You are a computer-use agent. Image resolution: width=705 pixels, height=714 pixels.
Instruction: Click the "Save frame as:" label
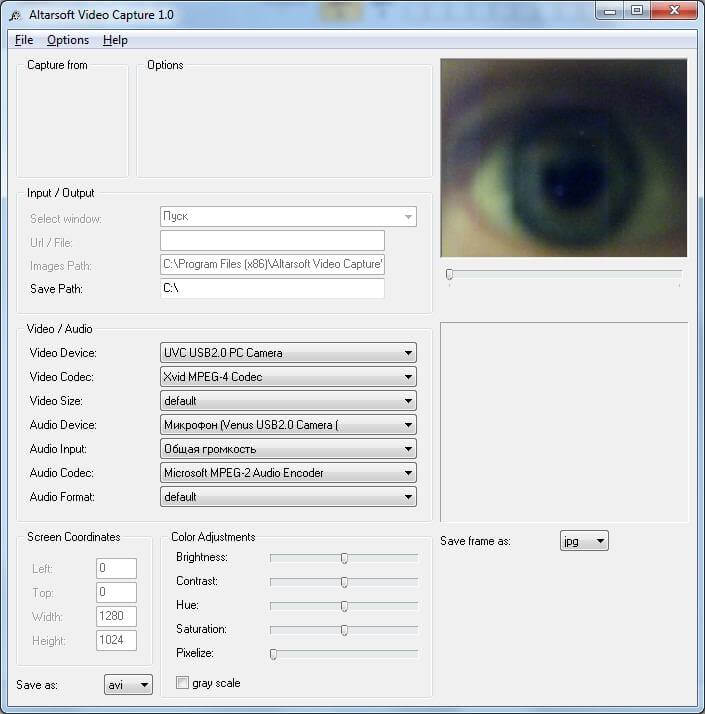click(x=475, y=541)
